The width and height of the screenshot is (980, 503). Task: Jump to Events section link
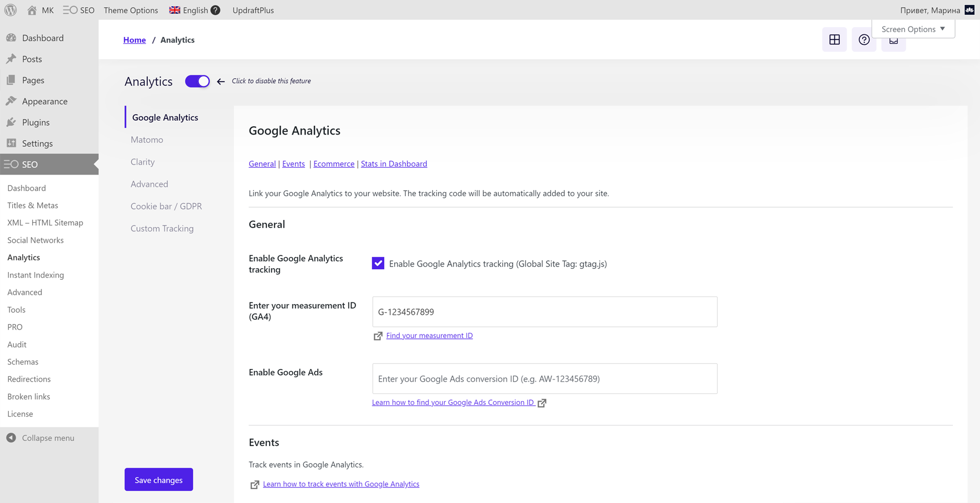click(x=293, y=163)
